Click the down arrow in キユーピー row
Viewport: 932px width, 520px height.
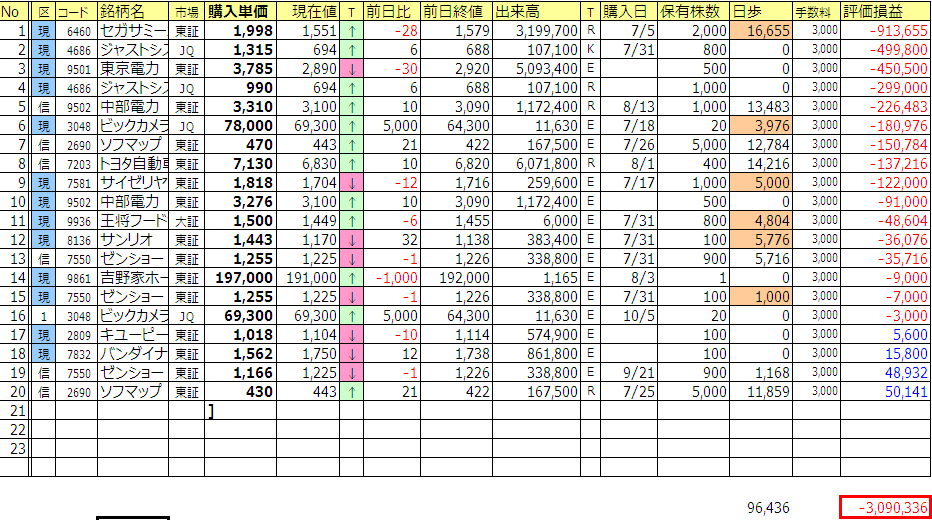pos(352,335)
